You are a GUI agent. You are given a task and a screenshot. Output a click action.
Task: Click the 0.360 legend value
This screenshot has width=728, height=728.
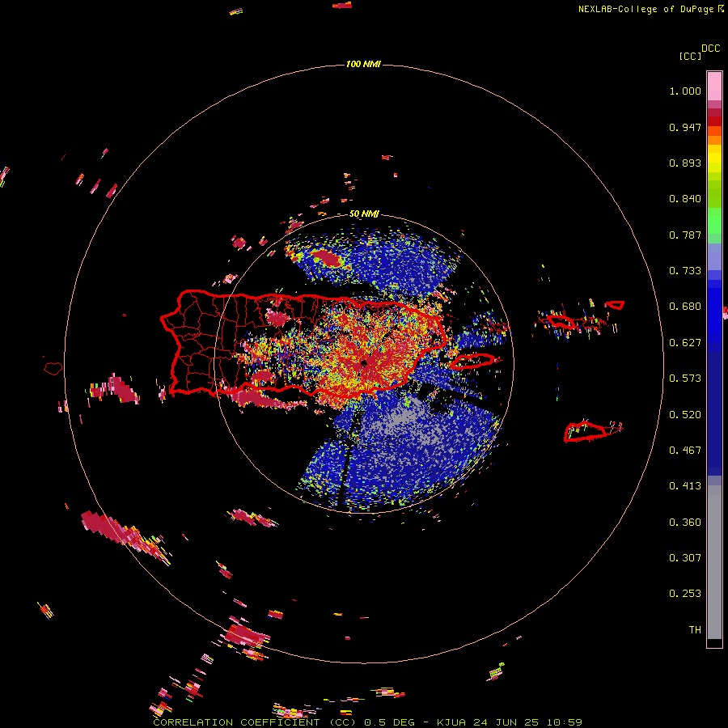click(x=685, y=523)
